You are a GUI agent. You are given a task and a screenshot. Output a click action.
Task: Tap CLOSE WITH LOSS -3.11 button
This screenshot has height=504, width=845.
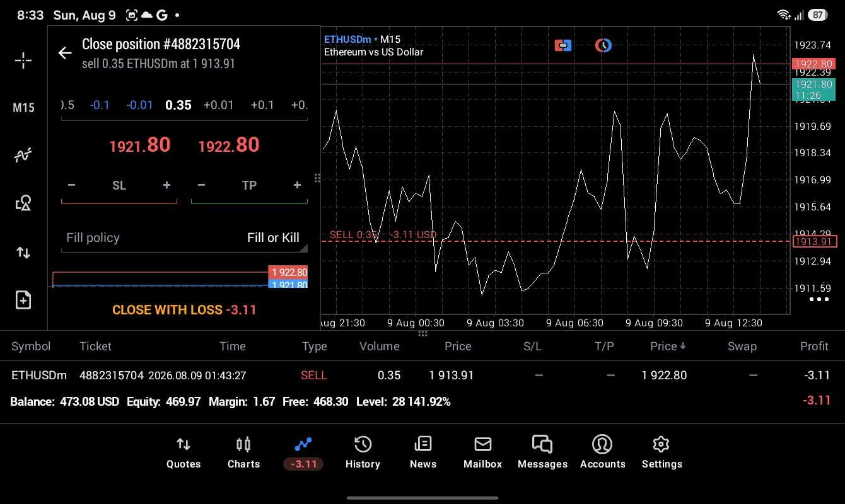pyautogui.click(x=184, y=310)
